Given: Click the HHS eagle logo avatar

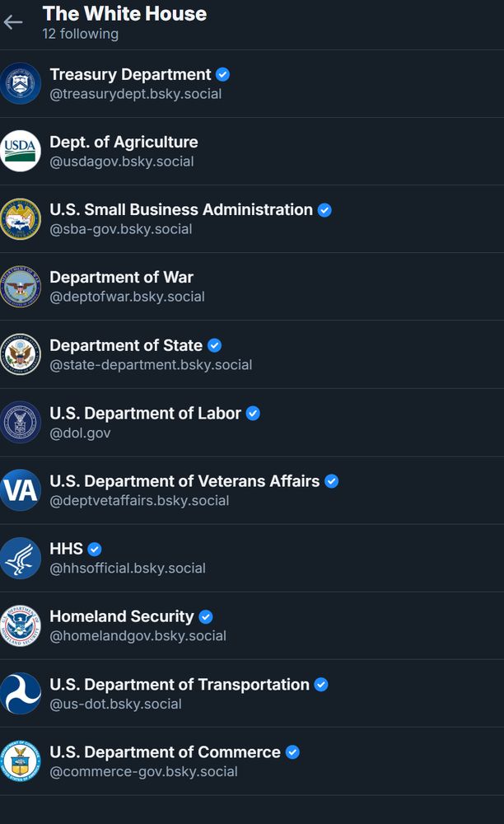Looking at the screenshot, I should pos(21,558).
